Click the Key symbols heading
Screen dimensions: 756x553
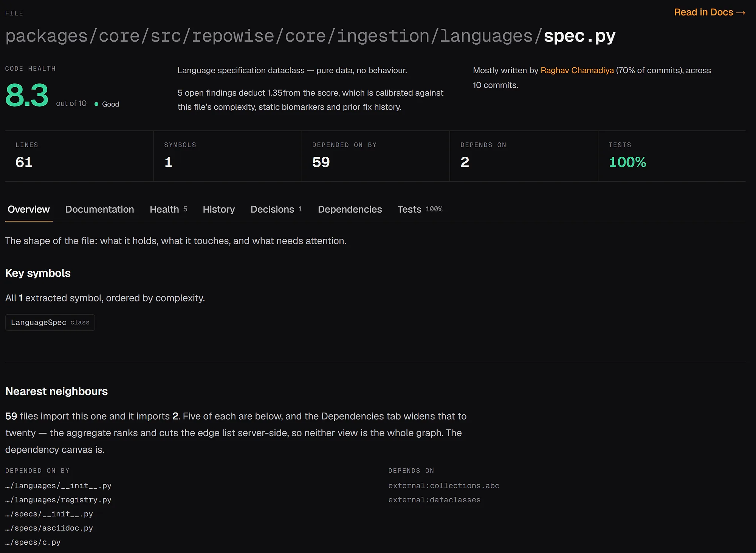pyautogui.click(x=38, y=273)
